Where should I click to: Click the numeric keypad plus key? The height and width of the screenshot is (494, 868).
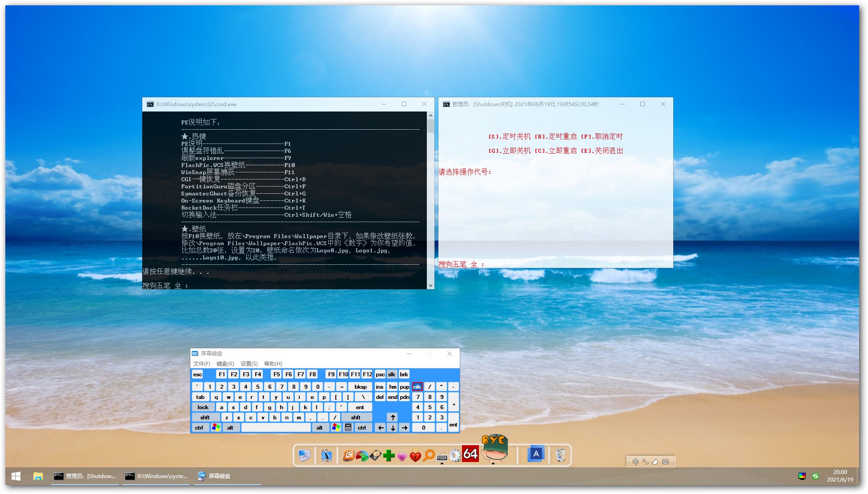pos(453,402)
